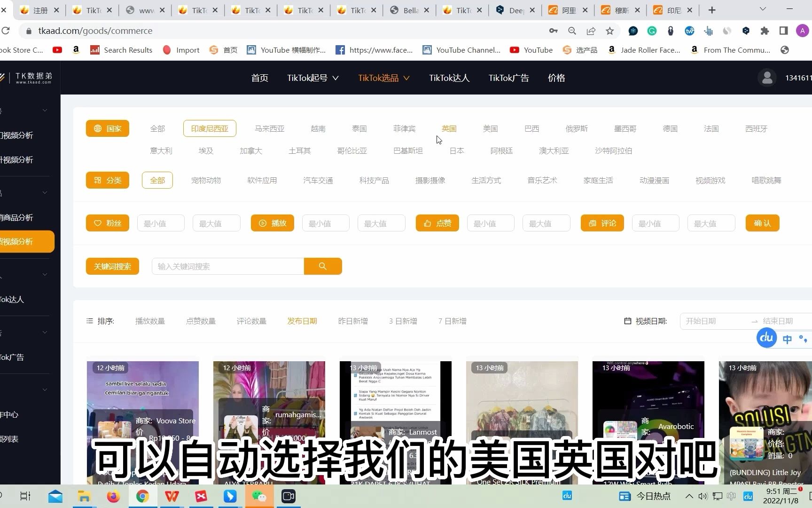Open the Search Results bookmark
Image resolution: width=812 pixels, height=508 pixels.
click(x=121, y=50)
